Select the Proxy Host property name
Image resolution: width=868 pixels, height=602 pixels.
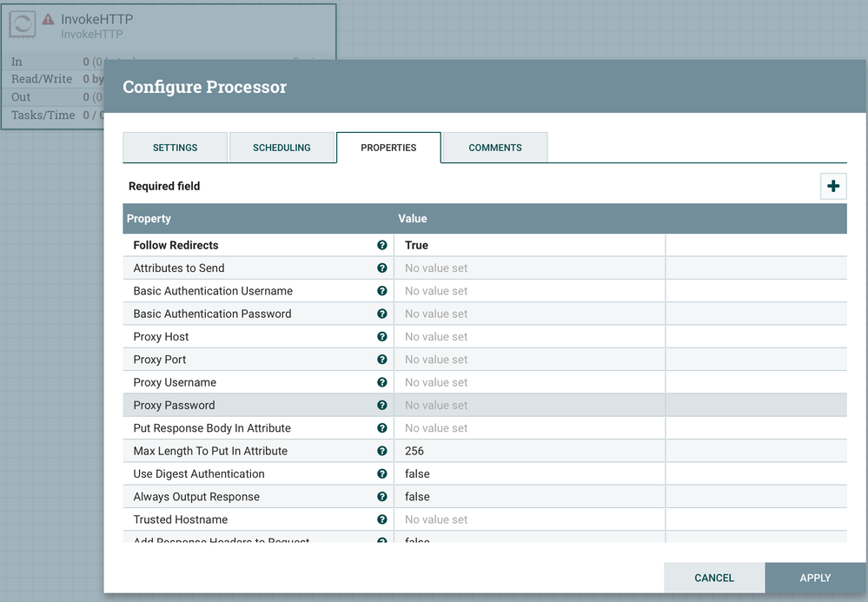pos(161,336)
